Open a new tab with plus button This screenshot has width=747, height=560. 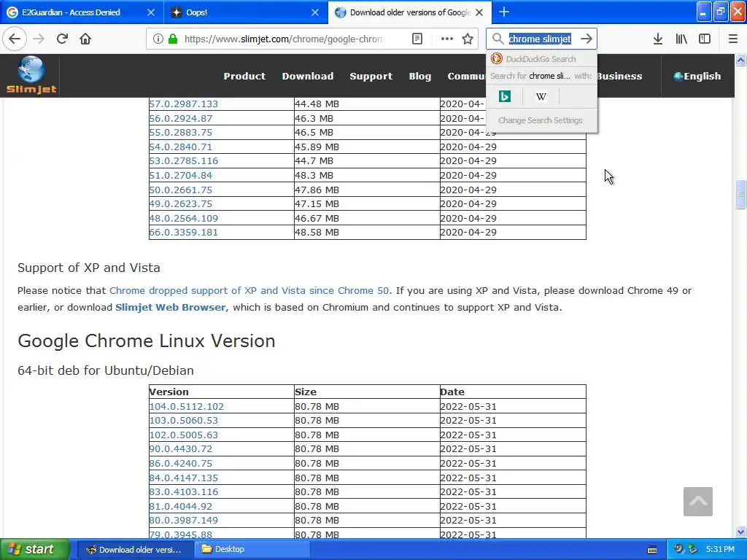(x=504, y=12)
